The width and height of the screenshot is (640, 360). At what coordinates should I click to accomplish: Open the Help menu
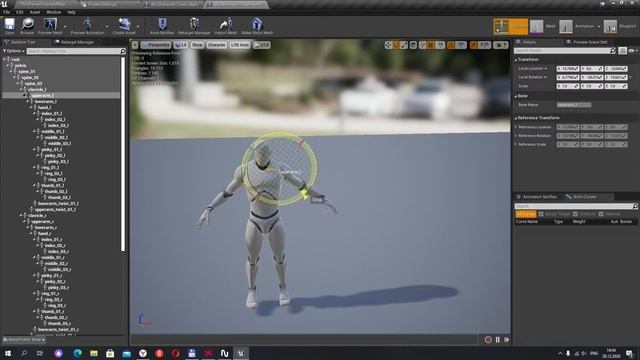[71, 12]
